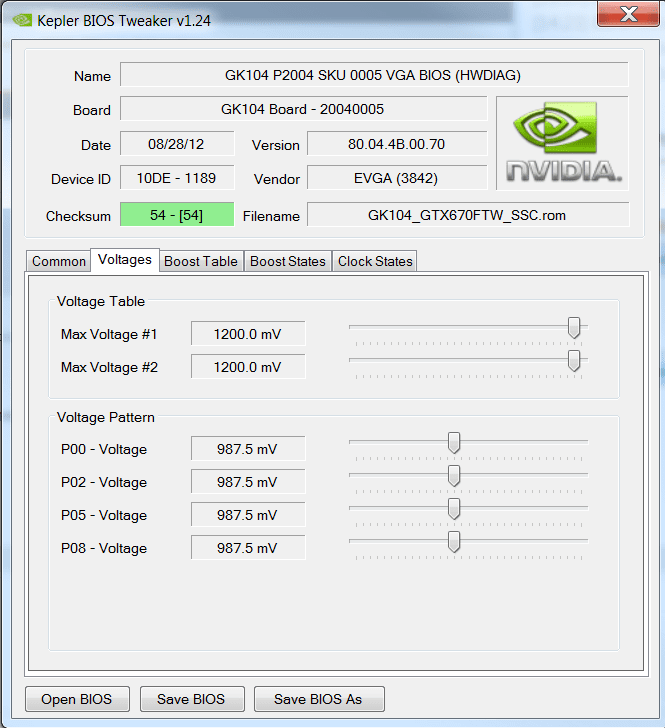Click the P00 - Voltage label
Image resolution: width=665 pixels, height=728 pixels.
click(104, 449)
